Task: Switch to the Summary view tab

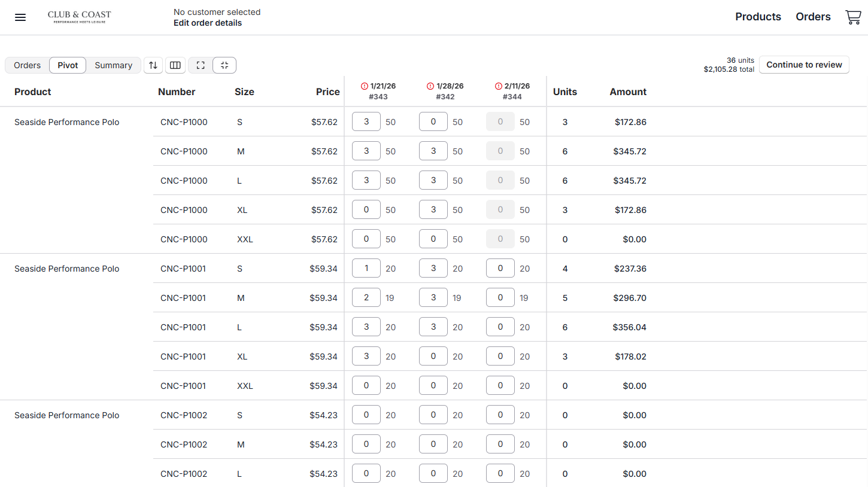Action: (x=113, y=65)
